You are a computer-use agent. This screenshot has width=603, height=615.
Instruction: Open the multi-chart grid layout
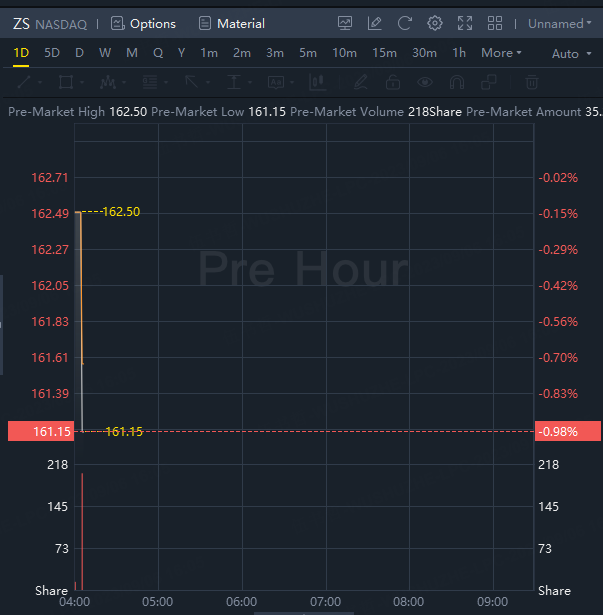click(x=495, y=23)
